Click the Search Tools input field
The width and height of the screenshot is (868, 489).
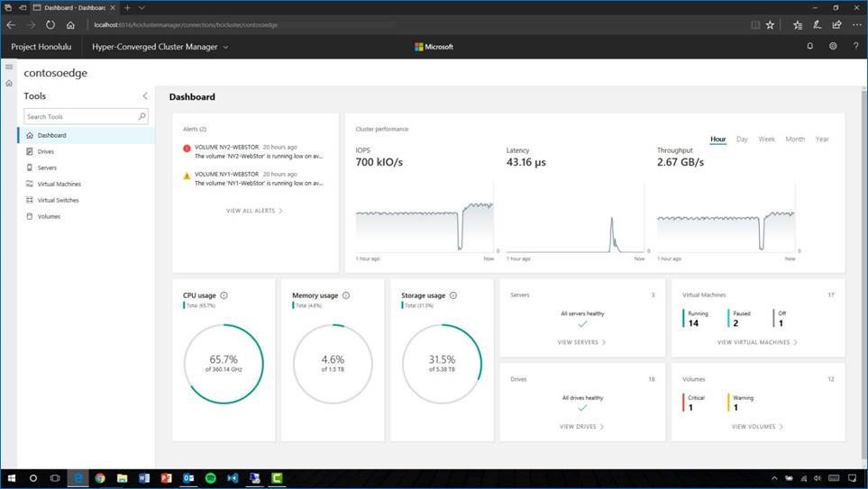coord(86,116)
